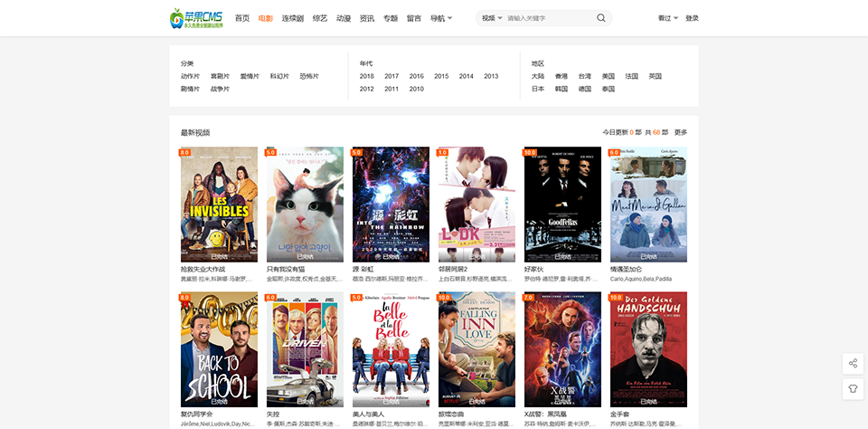Filter by region 大陆
Viewport: 868px width, 429px height.
click(x=538, y=77)
